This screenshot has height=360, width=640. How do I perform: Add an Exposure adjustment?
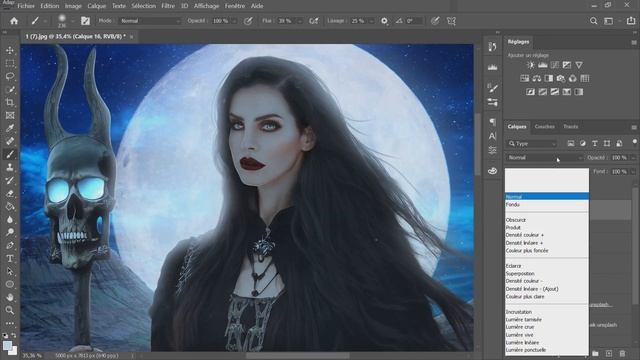click(x=567, y=65)
